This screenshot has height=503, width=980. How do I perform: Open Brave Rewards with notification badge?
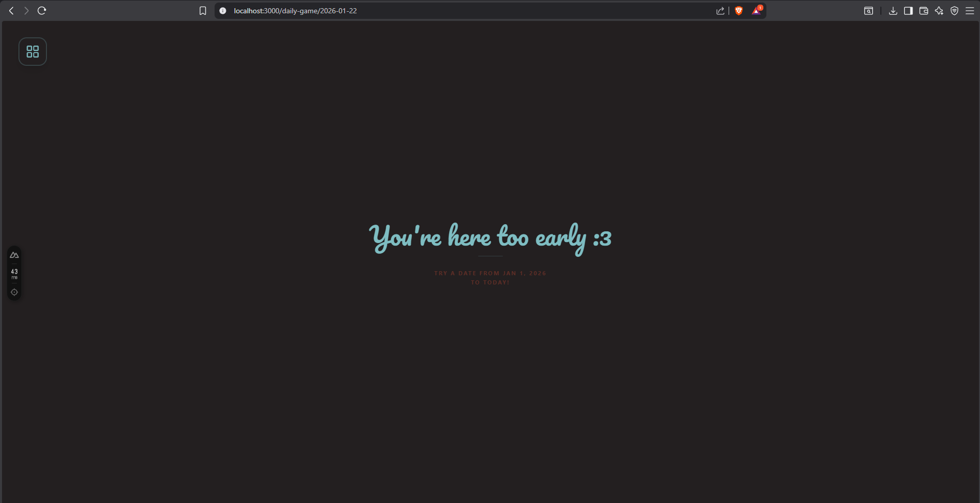point(756,11)
